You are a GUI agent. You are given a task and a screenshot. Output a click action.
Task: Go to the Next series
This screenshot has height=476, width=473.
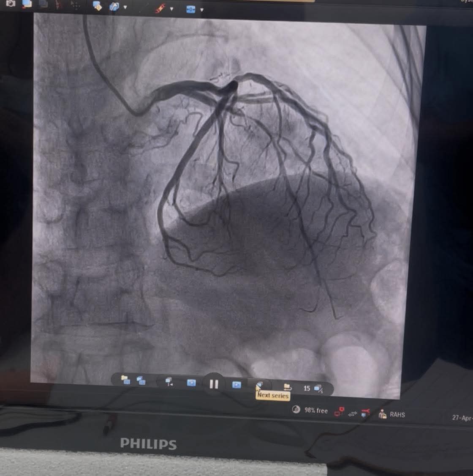pyautogui.click(x=259, y=385)
